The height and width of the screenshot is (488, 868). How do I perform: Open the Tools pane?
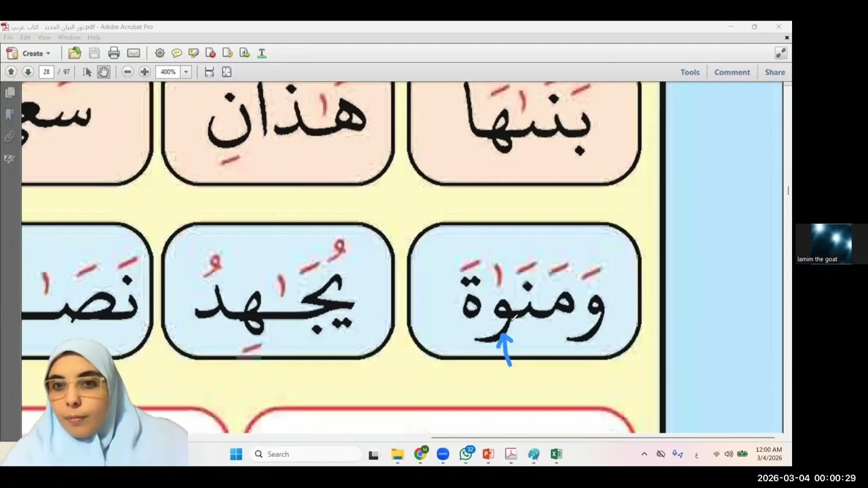pyautogui.click(x=690, y=72)
